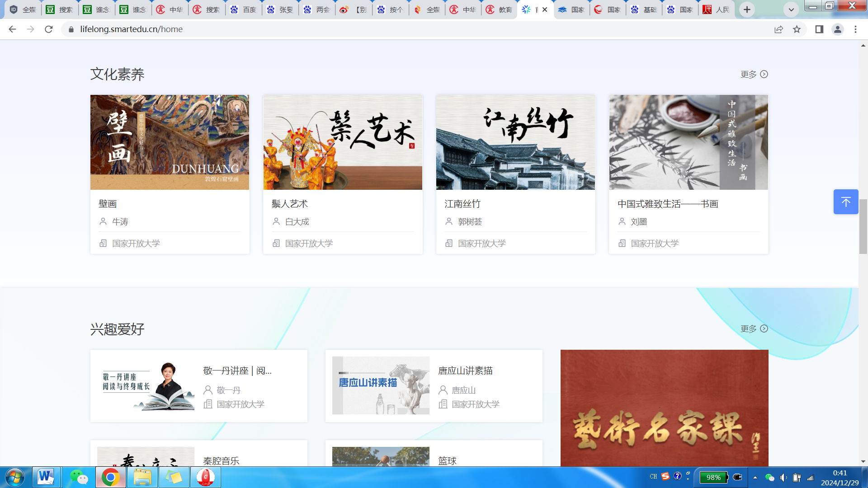The width and height of the screenshot is (868, 488).
Task: Open the share page icon in address bar
Action: click(778, 29)
